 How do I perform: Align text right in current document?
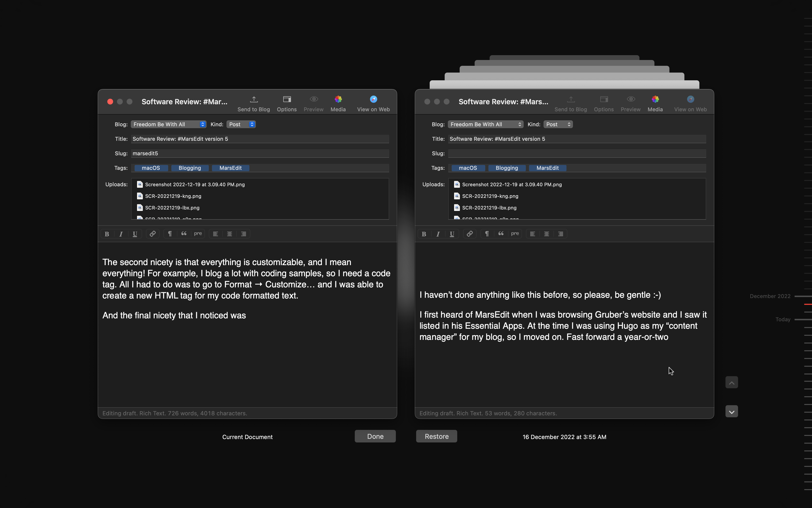point(244,234)
